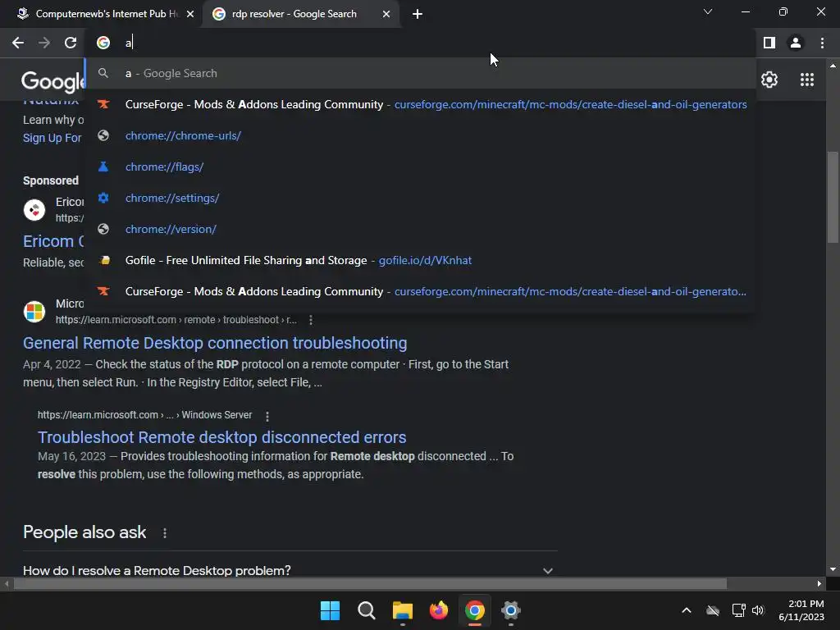Click the vertical page scrollbar thumb
Viewport: 840px width, 630px height.
tap(833, 197)
